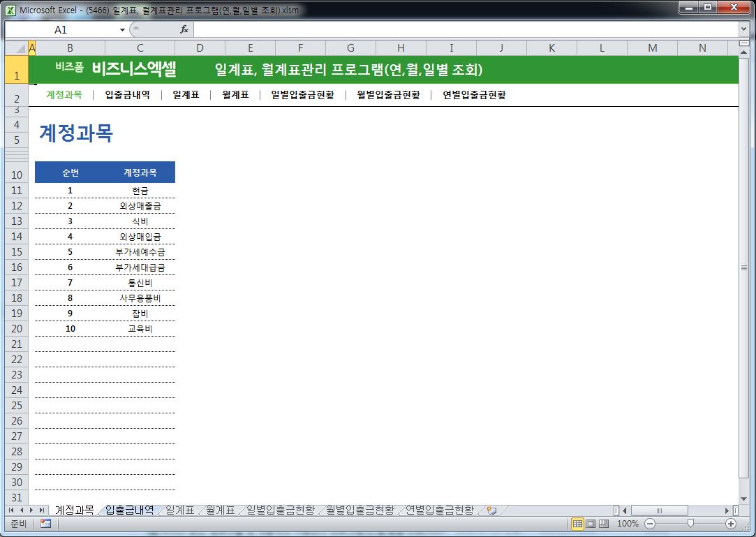Click the zoom in plus button
This screenshot has height=537, width=756.
pyautogui.click(x=730, y=524)
